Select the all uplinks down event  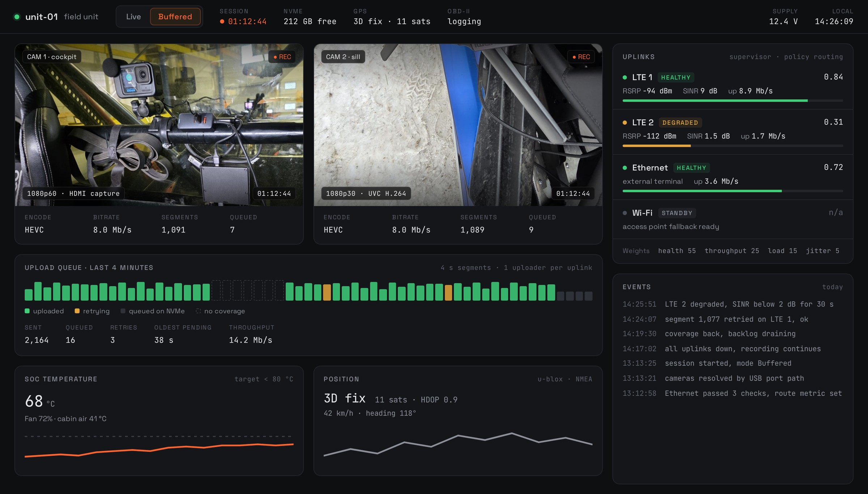[733, 349]
